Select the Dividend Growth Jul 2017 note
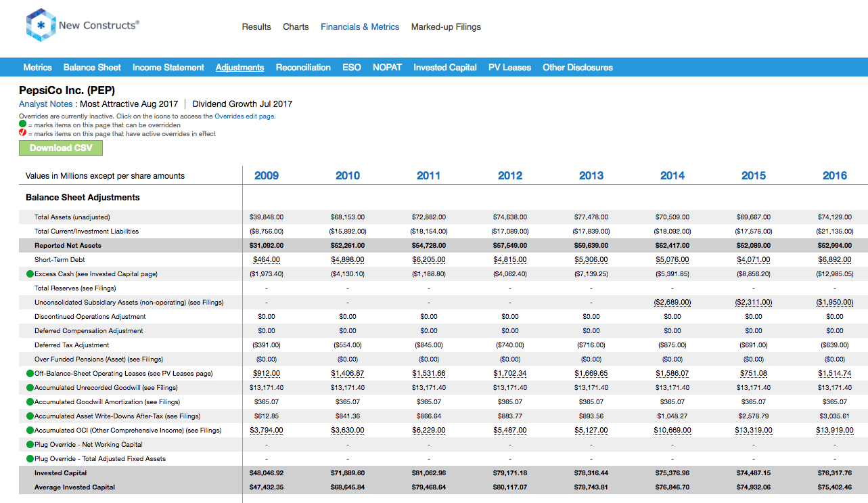The width and height of the screenshot is (868, 503). [x=242, y=104]
